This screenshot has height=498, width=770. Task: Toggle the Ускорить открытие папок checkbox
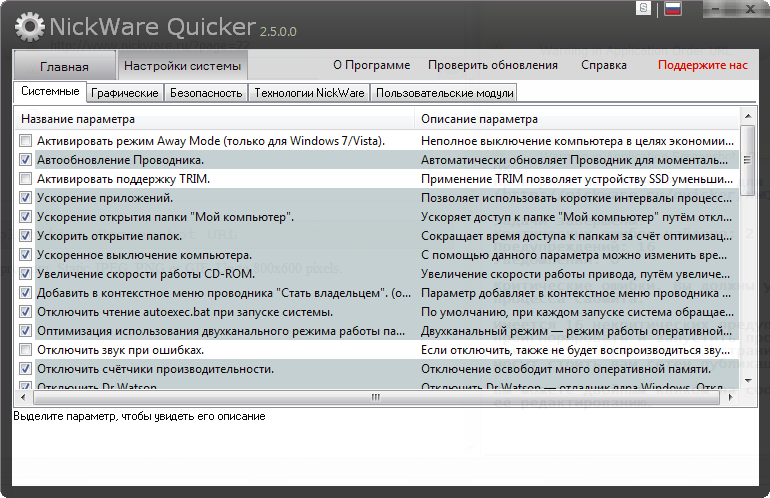[26, 236]
